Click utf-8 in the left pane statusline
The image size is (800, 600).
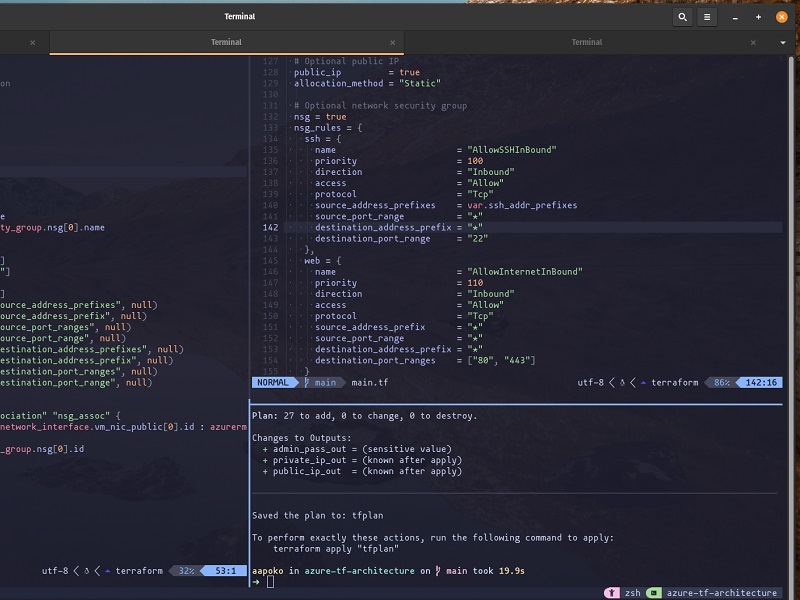tap(55, 571)
